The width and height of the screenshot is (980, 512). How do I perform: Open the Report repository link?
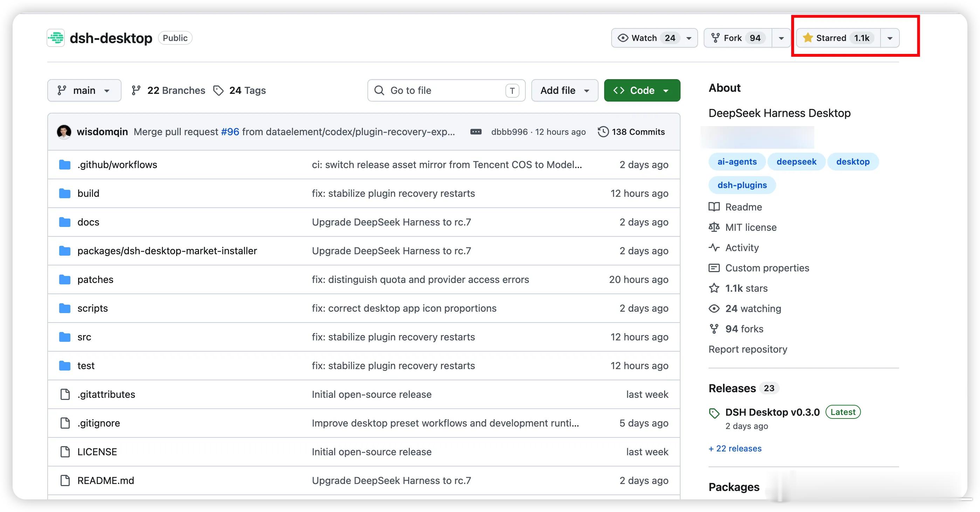coord(747,349)
